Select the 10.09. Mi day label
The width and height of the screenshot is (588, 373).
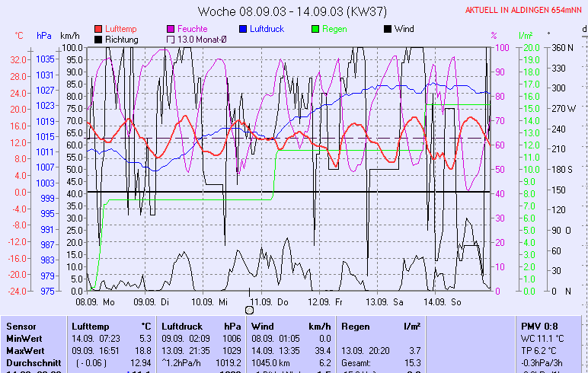click(211, 301)
